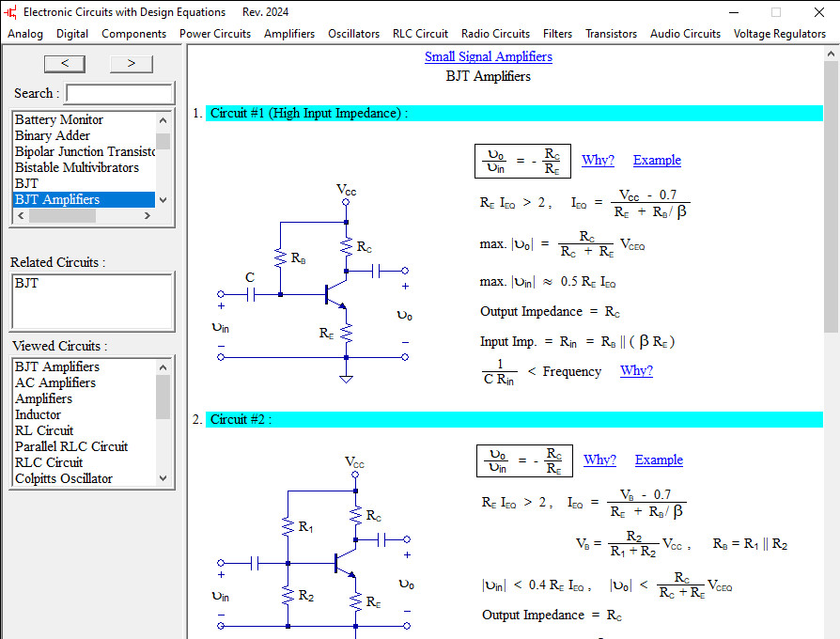Select the highlighted BJT Amplifiers topic entry
This screenshot has height=639, width=840.
tap(85, 199)
